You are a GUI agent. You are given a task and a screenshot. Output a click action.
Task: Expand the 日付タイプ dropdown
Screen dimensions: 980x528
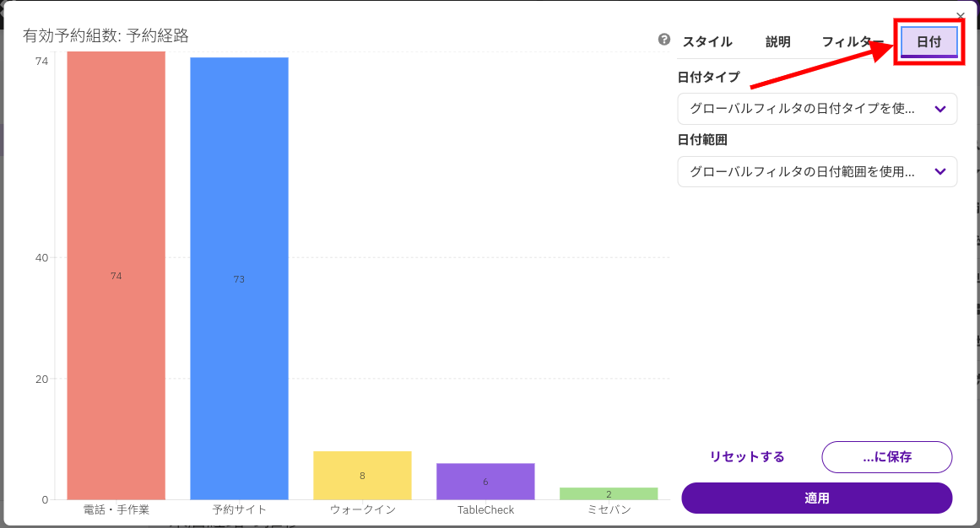(816, 109)
